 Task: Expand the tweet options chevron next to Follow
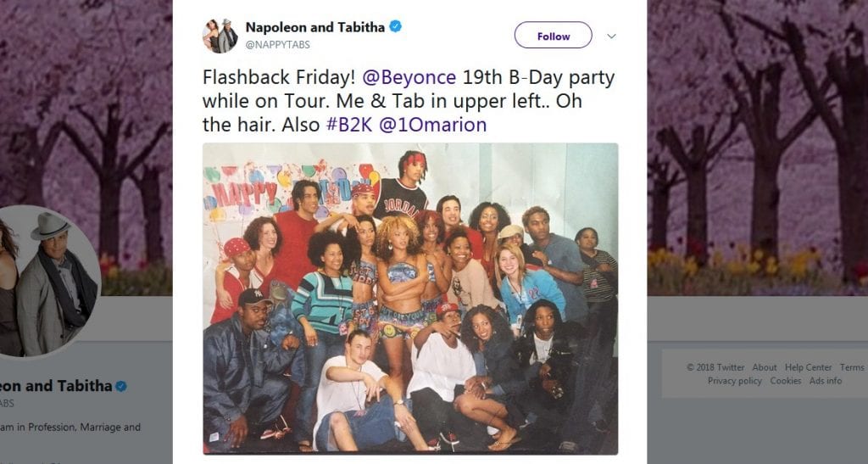pos(611,36)
